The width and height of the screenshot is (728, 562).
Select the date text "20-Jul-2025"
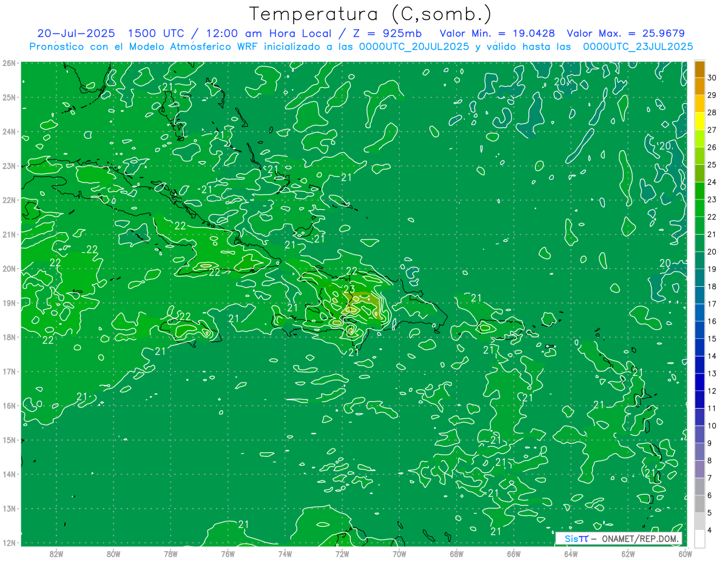click(76, 33)
